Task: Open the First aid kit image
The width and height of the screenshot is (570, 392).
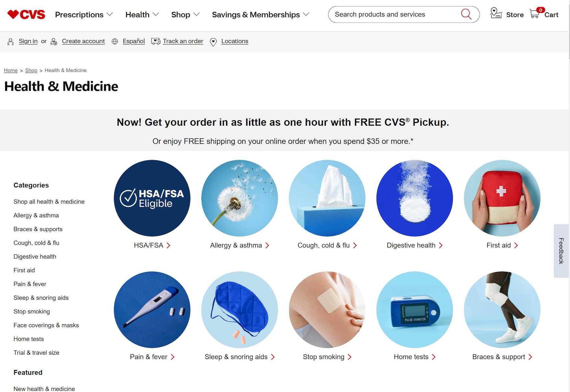Action: (502, 198)
